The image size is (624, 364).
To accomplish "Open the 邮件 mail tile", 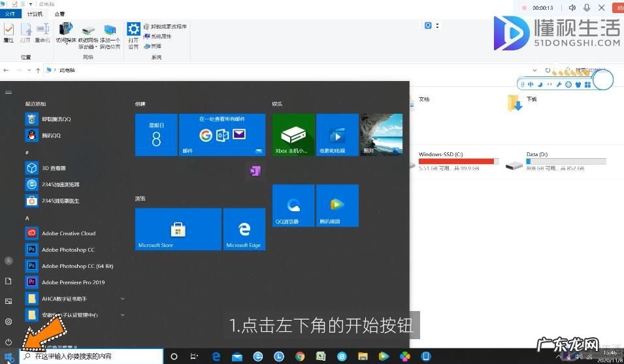I will point(222,135).
